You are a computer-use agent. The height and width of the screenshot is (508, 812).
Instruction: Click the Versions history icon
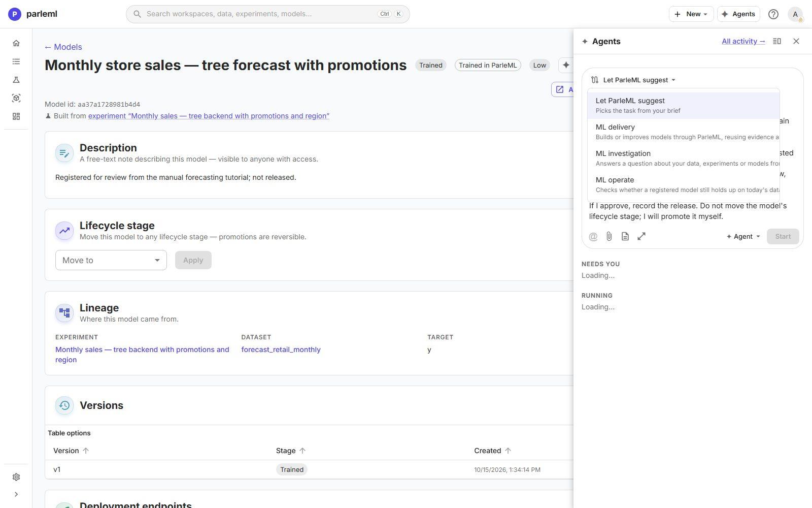pos(64,405)
